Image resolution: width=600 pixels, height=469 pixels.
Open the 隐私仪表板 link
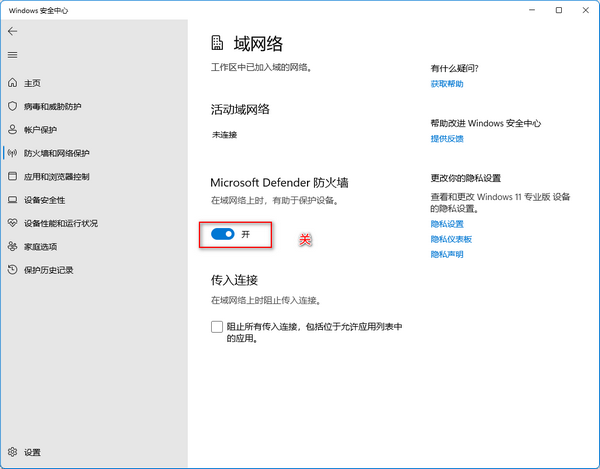[x=451, y=240]
